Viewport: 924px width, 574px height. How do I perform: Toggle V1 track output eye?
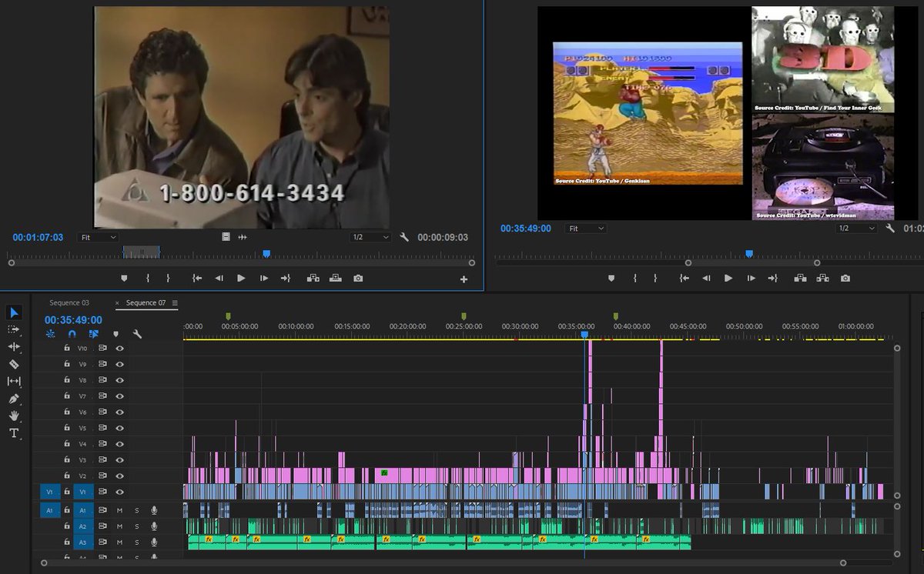tap(119, 492)
